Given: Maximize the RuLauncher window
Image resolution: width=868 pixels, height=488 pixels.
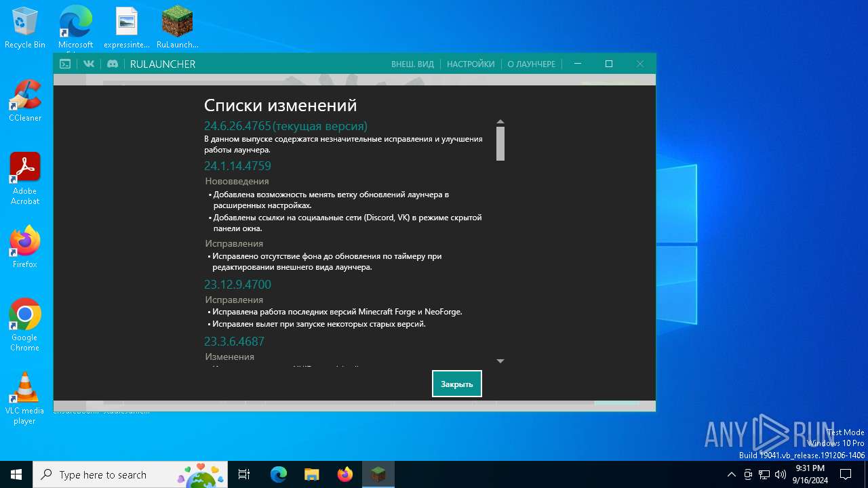Looking at the screenshot, I should [609, 64].
